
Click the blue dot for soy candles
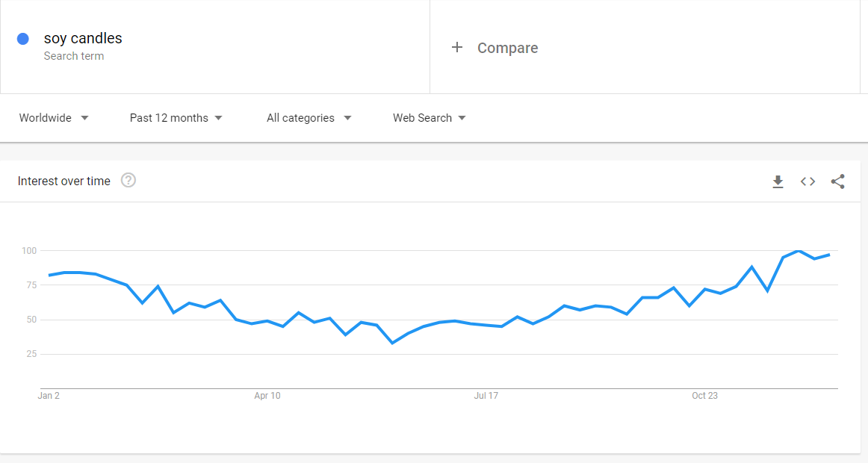(x=22, y=39)
